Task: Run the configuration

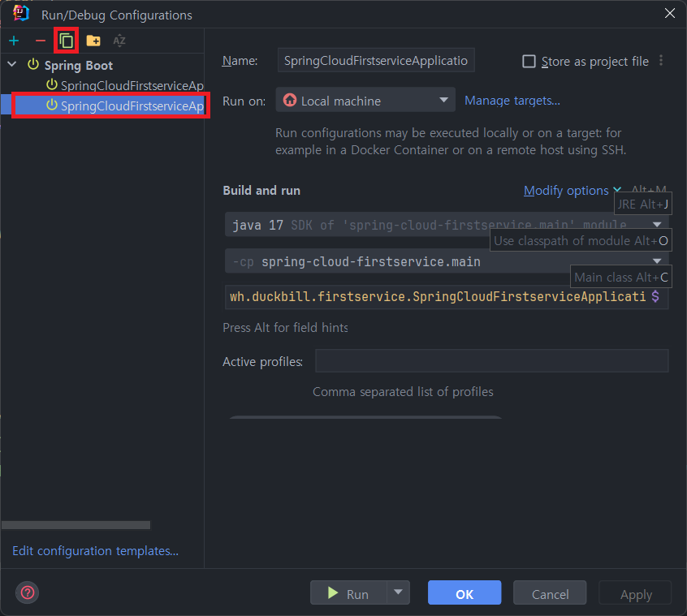Action: coord(348,593)
